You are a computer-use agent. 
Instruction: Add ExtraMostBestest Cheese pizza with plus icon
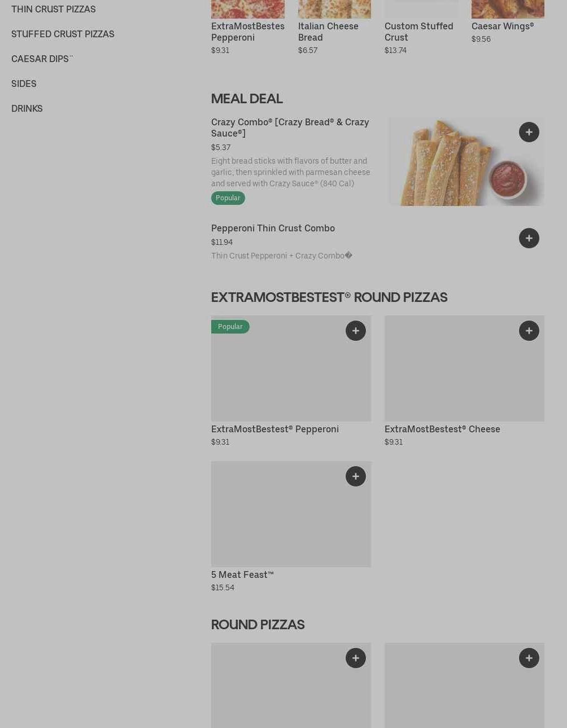529,331
